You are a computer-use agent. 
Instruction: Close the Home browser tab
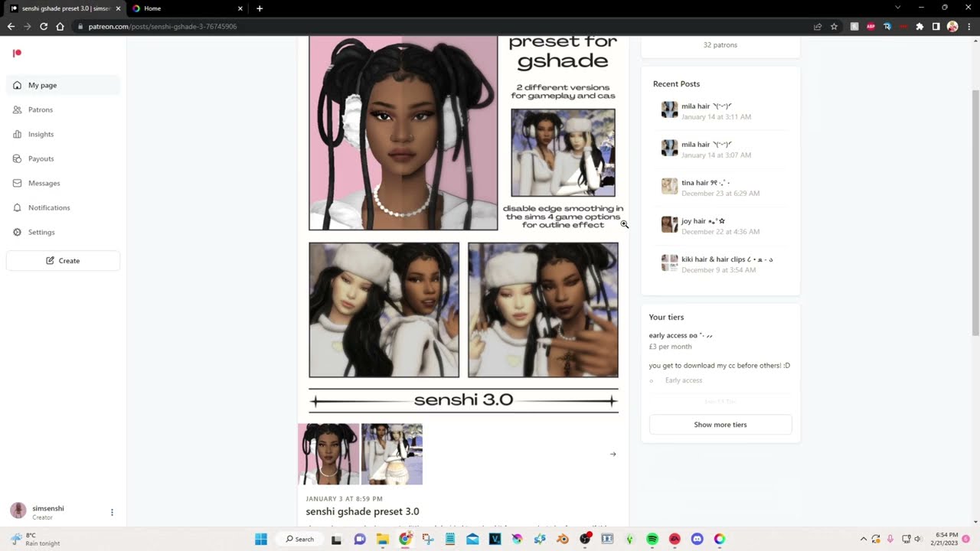pyautogui.click(x=240, y=8)
